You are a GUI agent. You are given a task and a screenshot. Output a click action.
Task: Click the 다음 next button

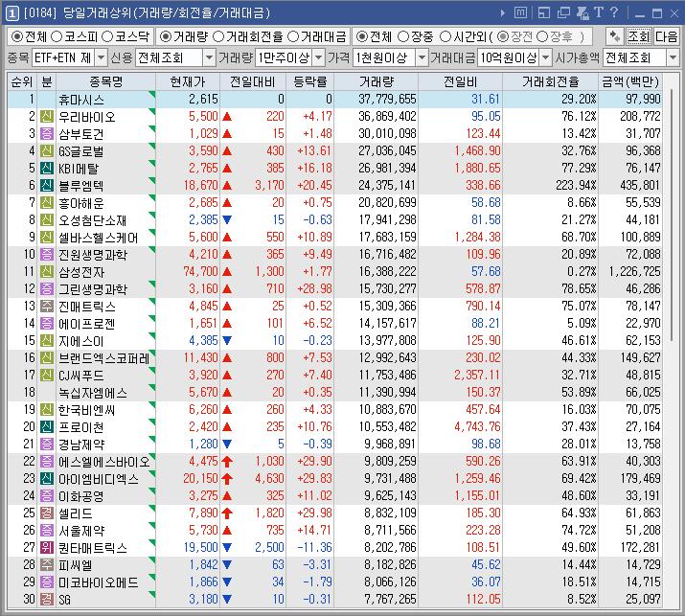point(666,36)
